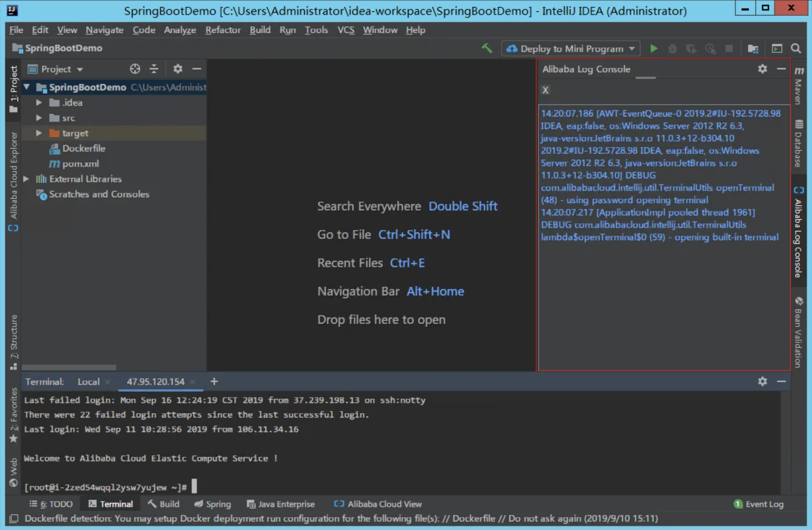Image resolution: width=812 pixels, height=530 pixels.
Task: Open the Help menu
Action: pyautogui.click(x=415, y=30)
